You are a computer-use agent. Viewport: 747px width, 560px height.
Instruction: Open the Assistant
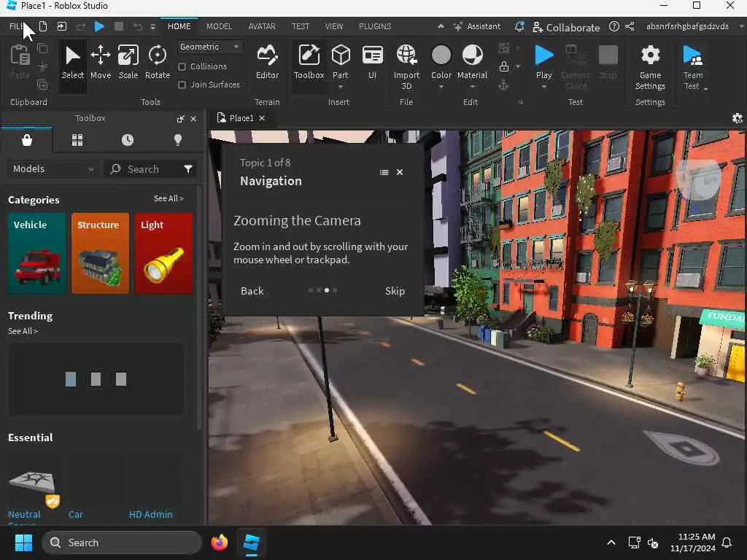click(477, 27)
